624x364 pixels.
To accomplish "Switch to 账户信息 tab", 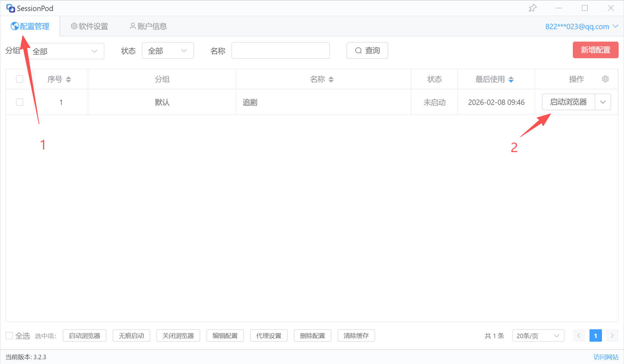I will coord(148,26).
